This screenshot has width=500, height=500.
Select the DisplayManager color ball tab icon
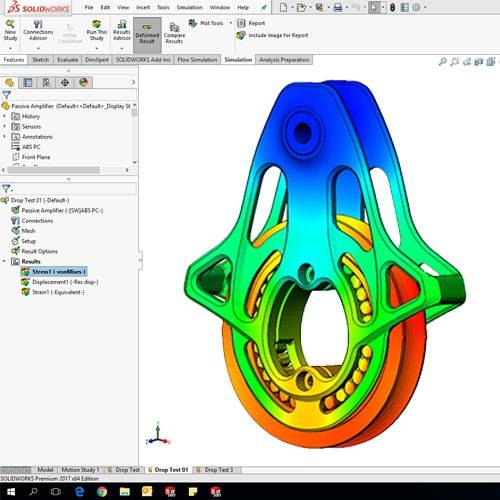[84, 82]
